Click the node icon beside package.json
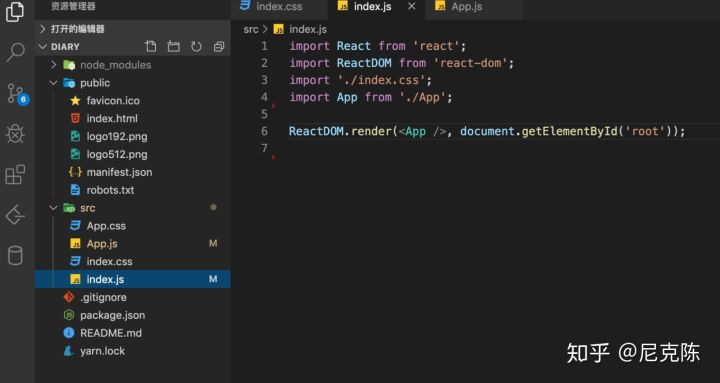 tap(69, 315)
